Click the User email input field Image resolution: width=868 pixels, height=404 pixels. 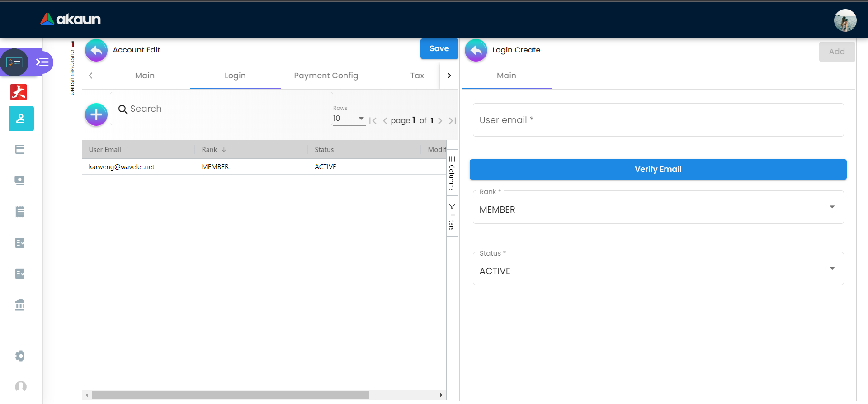658,120
